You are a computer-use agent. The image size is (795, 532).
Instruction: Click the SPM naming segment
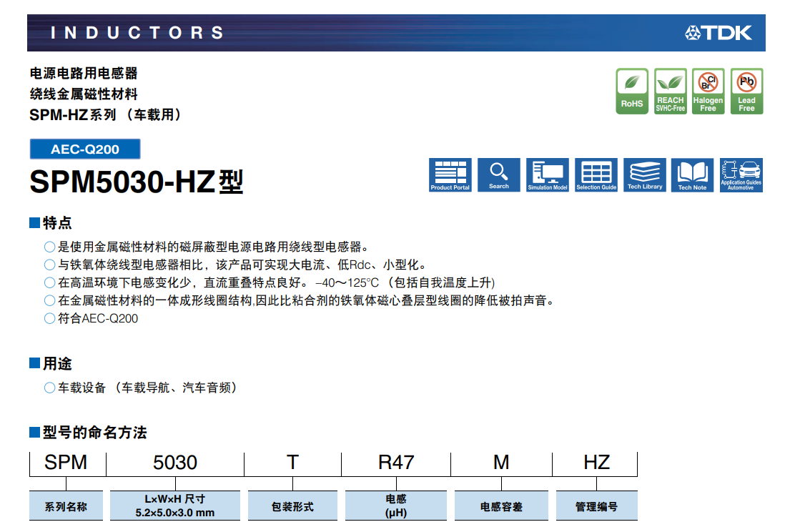pos(66,463)
